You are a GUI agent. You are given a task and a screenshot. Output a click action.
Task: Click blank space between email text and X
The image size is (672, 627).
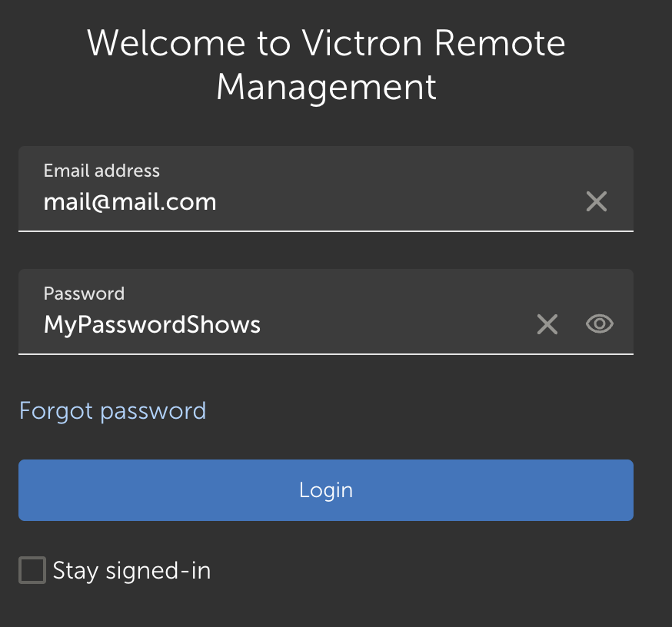[x=400, y=203]
